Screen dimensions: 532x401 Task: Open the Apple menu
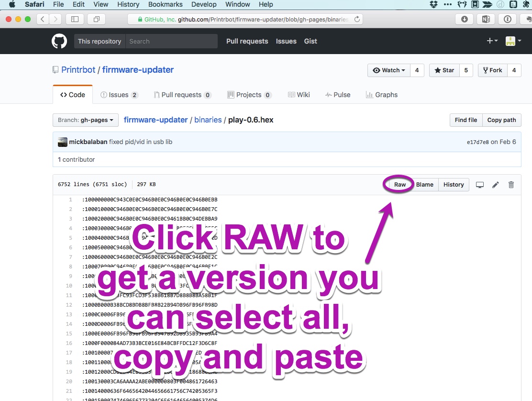pyautogui.click(x=12, y=4)
